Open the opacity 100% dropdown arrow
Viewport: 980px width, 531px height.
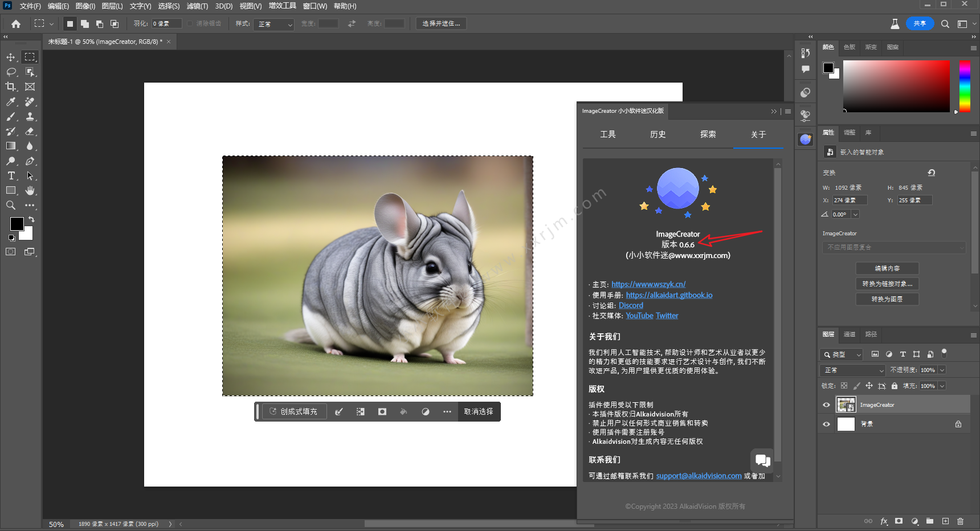coord(942,370)
